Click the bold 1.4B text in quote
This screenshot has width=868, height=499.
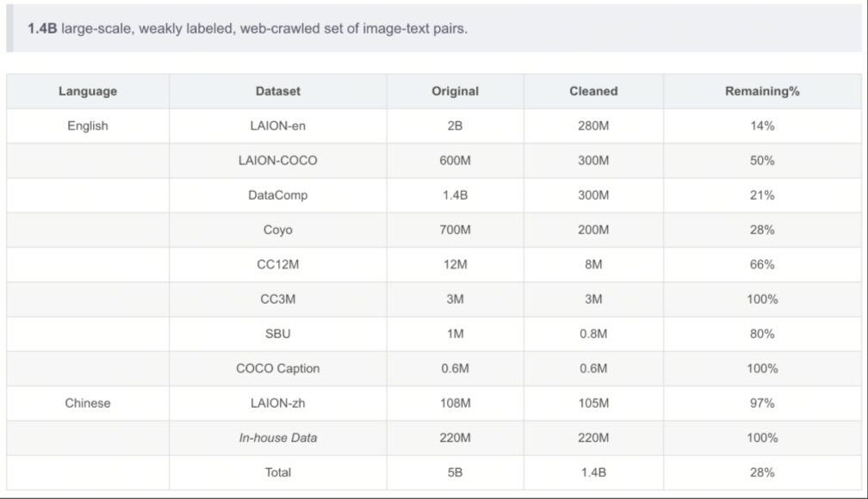coord(42,28)
